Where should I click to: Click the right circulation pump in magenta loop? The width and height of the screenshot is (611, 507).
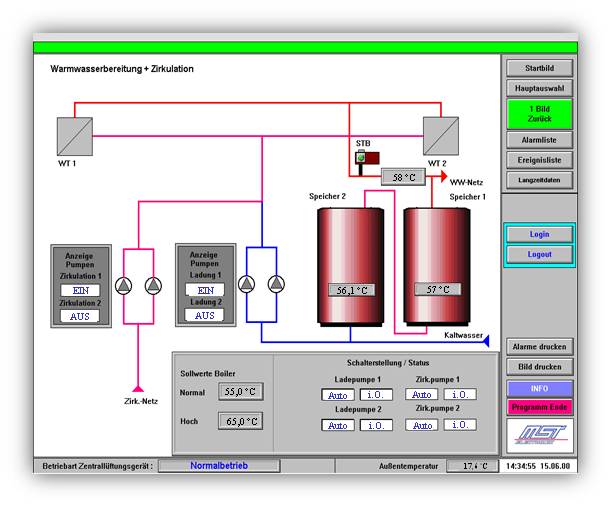tap(151, 286)
